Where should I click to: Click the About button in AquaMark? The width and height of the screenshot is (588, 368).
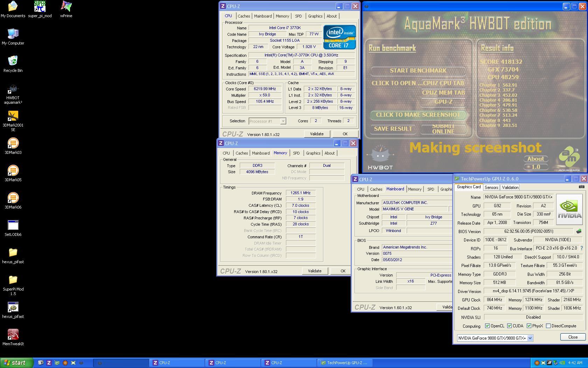click(x=536, y=159)
